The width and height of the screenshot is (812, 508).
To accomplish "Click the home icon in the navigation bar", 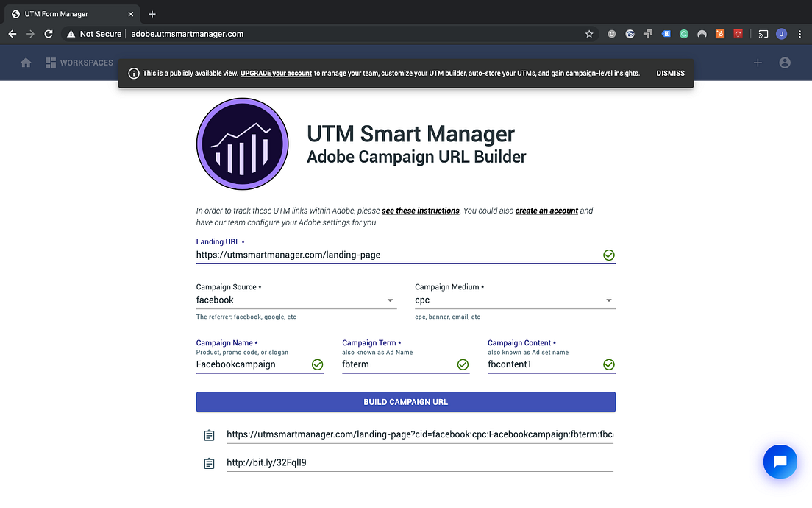I will [x=26, y=63].
